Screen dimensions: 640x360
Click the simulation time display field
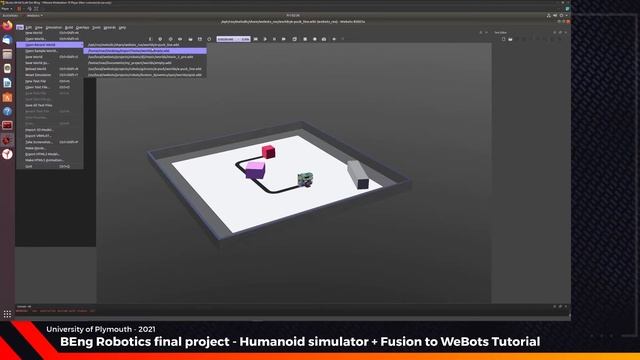click(x=233, y=39)
